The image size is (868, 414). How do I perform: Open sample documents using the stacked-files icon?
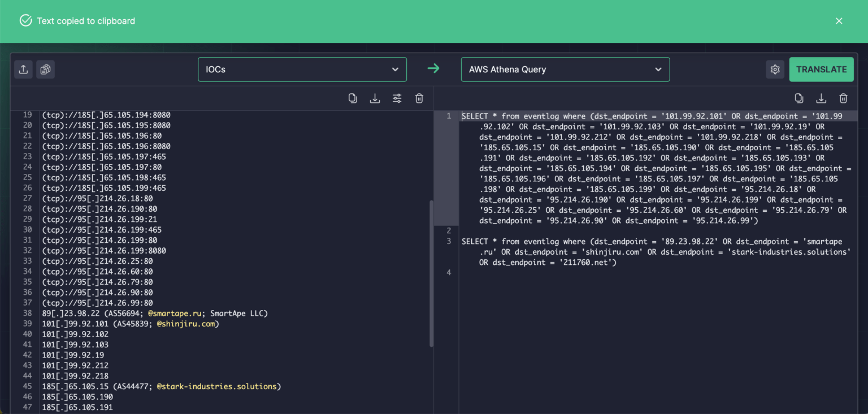pyautogui.click(x=45, y=69)
